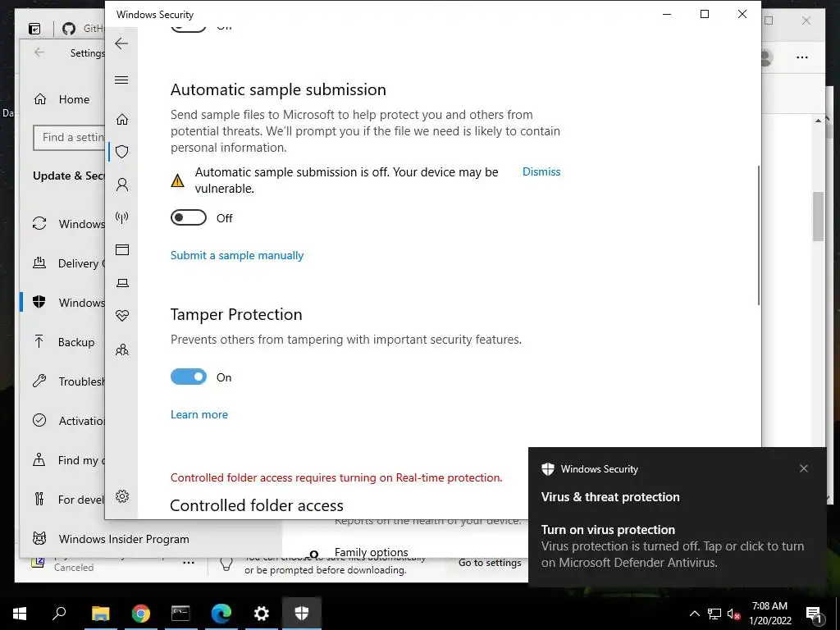Open taskbar Search magnifier
Screen dimensions: 840x630
[59, 613]
